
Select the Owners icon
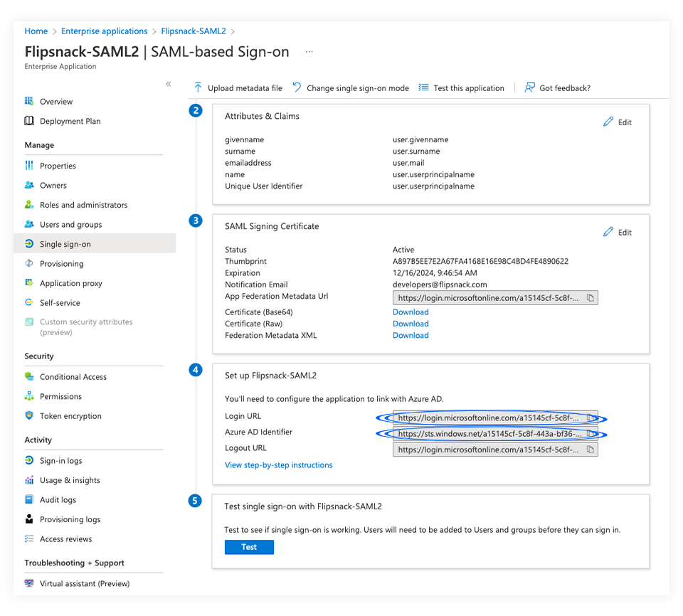point(29,185)
